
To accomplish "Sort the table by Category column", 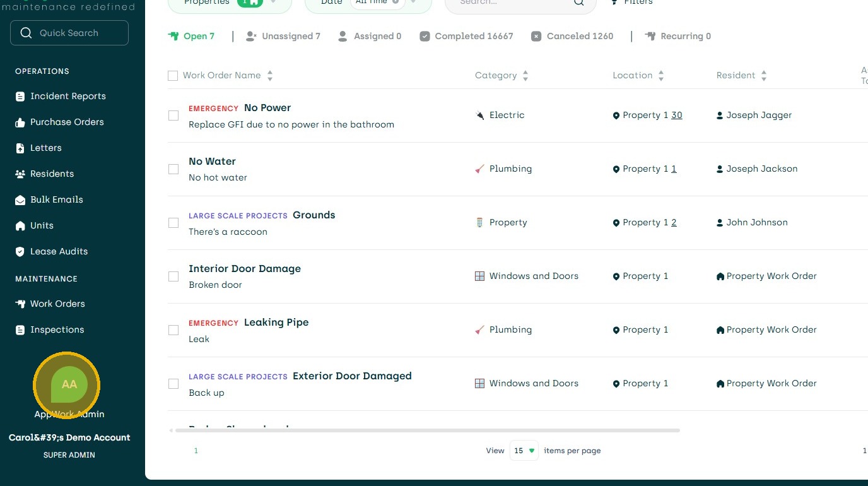I will click(x=525, y=76).
